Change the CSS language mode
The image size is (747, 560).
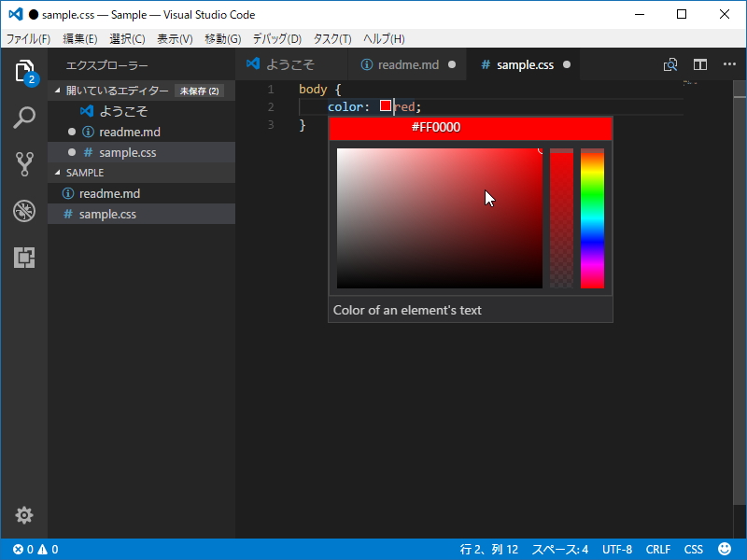tap(693, 550)
